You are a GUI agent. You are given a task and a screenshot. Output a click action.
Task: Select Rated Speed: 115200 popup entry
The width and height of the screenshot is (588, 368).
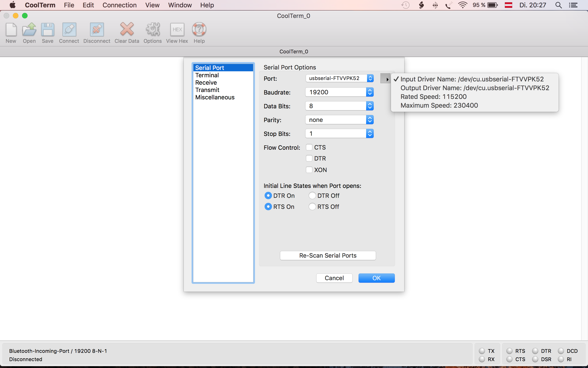coord(475,97)
